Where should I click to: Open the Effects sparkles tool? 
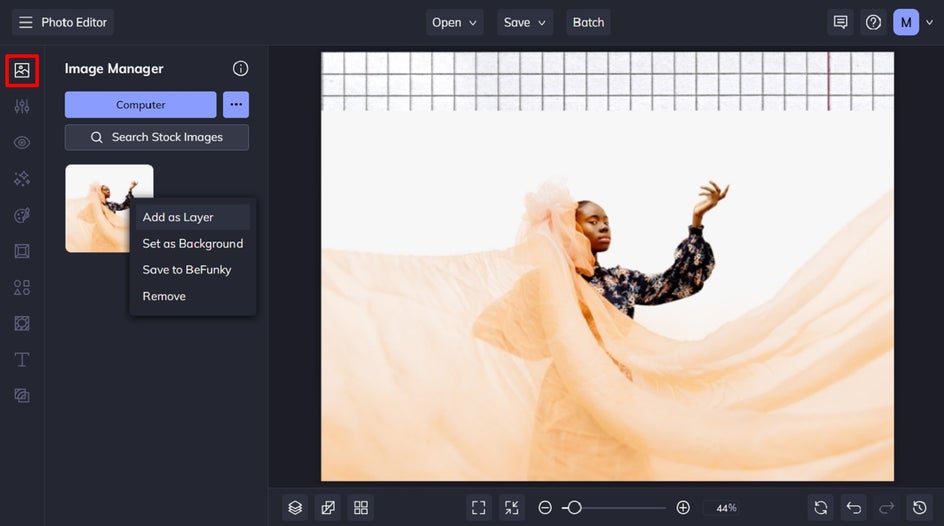coord(22,179)
